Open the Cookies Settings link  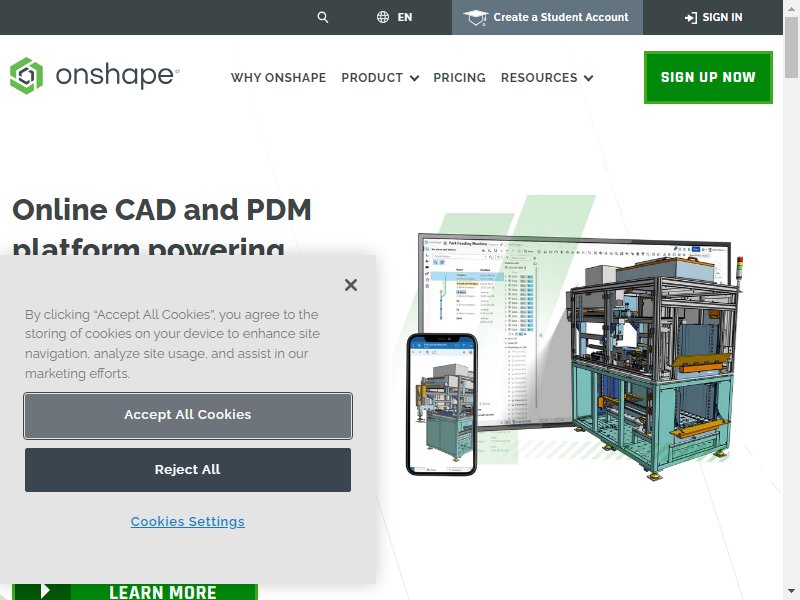pyautogui.click(x=188, y=521)
